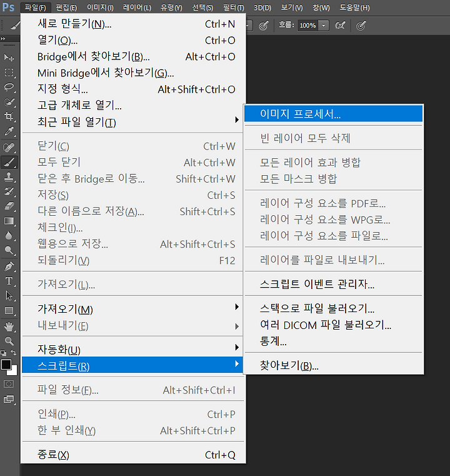This screenshot has height=476, width=450.
Task: Choose 고급 개체로 열기...
Action: coord(133,106)
